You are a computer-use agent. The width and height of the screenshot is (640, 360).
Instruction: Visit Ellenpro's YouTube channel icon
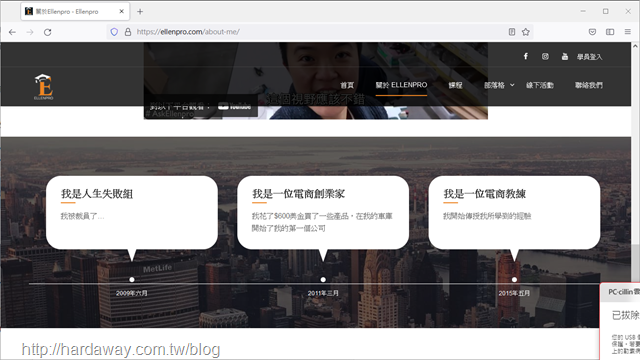(x=564, y=56)
